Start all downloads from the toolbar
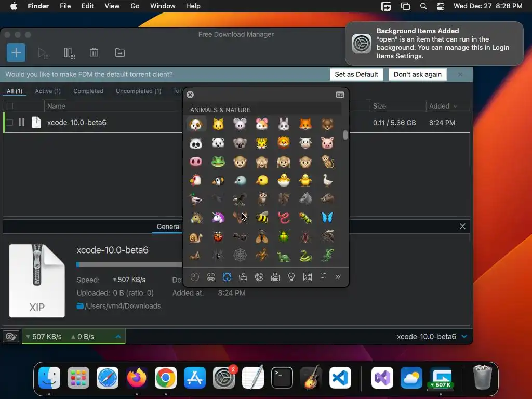The height and width of the screenshot is (399, 532). pos(43,53)
